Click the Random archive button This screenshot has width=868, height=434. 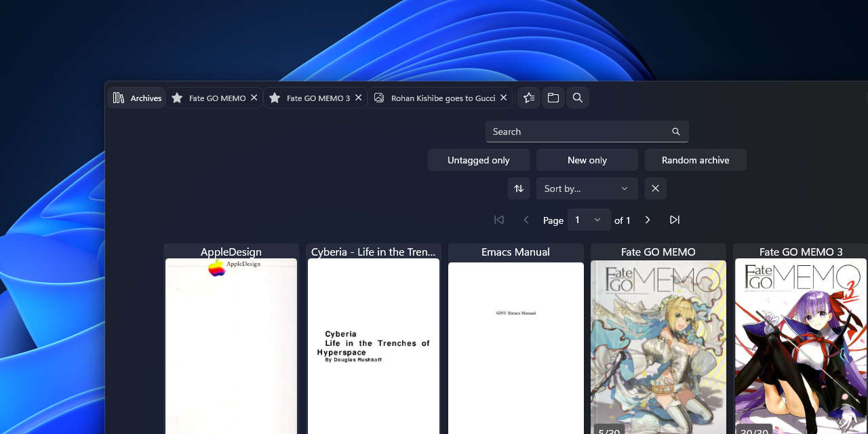click(696, 160)
